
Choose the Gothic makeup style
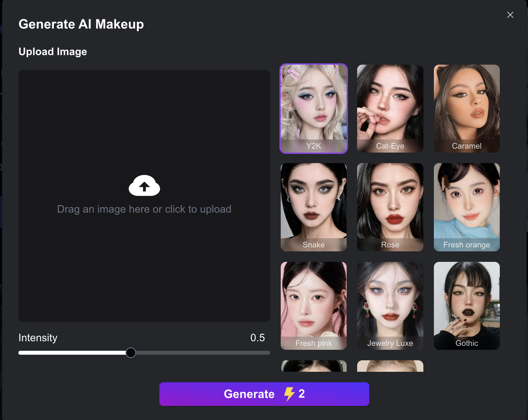pos(467,306)
